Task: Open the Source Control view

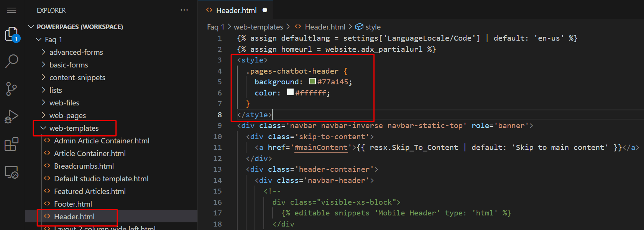Action: click(x=11, y=89)
